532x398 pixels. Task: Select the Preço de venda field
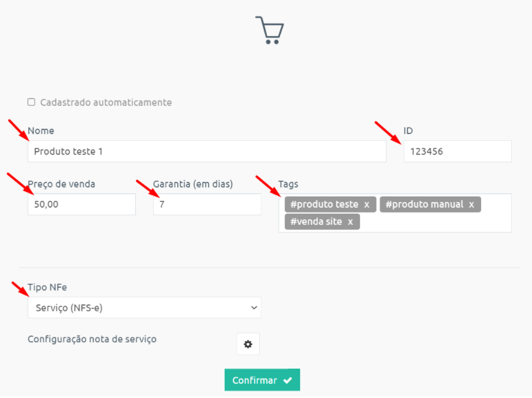82,205
